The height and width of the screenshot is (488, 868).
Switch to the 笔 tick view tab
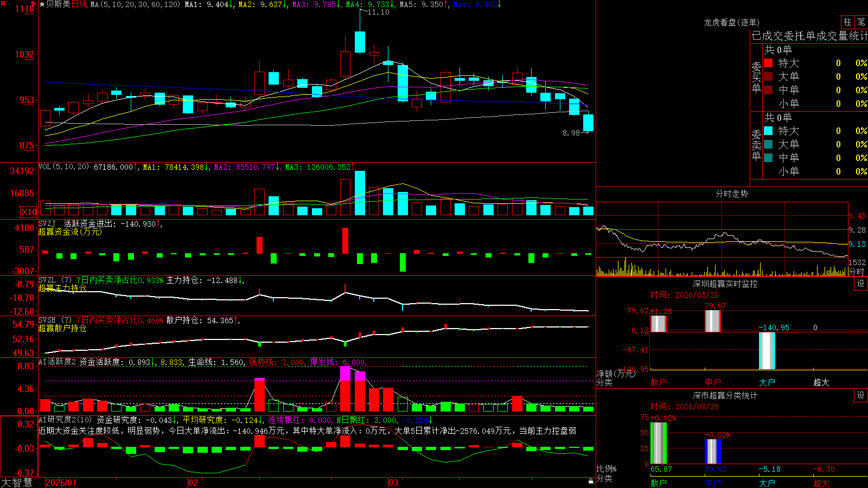click(x=861, y=22)
